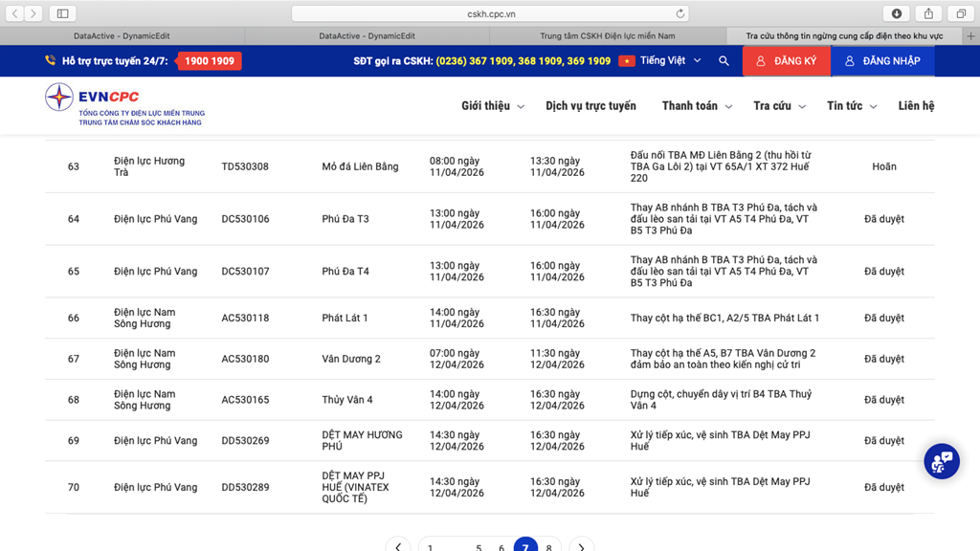Expand the Thanh toán menu
980x551 pixels.
click(x=697, y=106)
